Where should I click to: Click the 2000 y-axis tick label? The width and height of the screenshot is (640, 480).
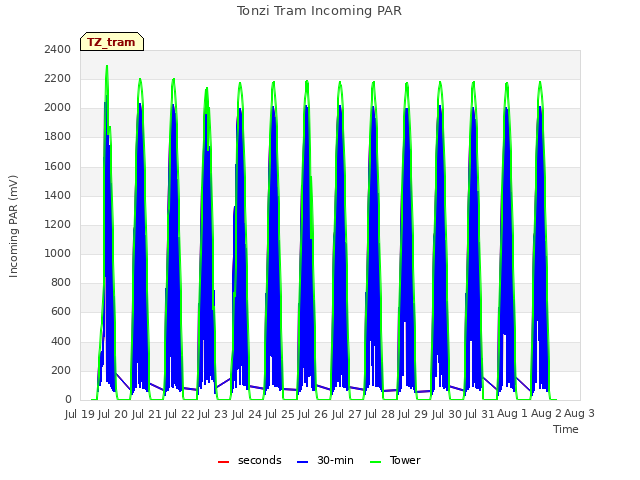(58, 108)
